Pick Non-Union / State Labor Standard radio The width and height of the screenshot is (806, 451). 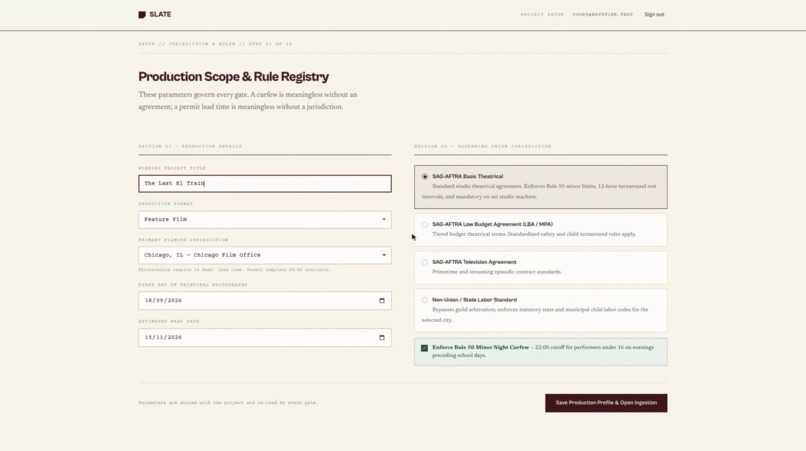pyautogui.click(x=425, y=300)
